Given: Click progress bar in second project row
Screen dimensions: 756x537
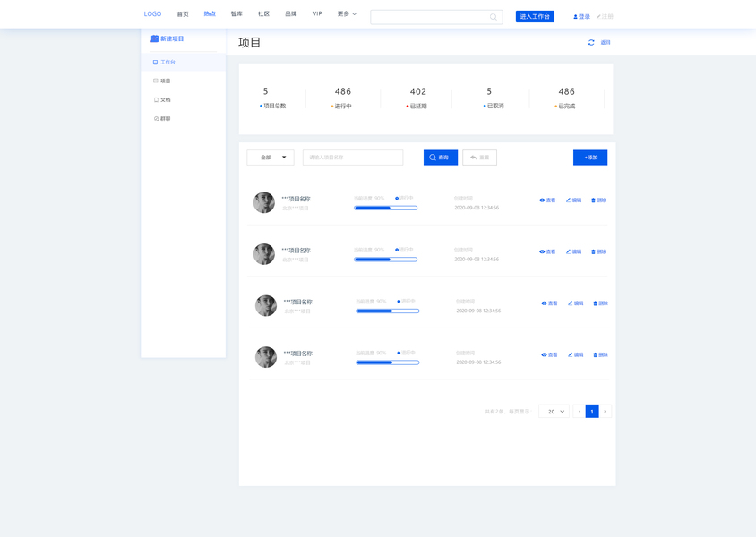Looking at the screenshot, I should [386, 260].
